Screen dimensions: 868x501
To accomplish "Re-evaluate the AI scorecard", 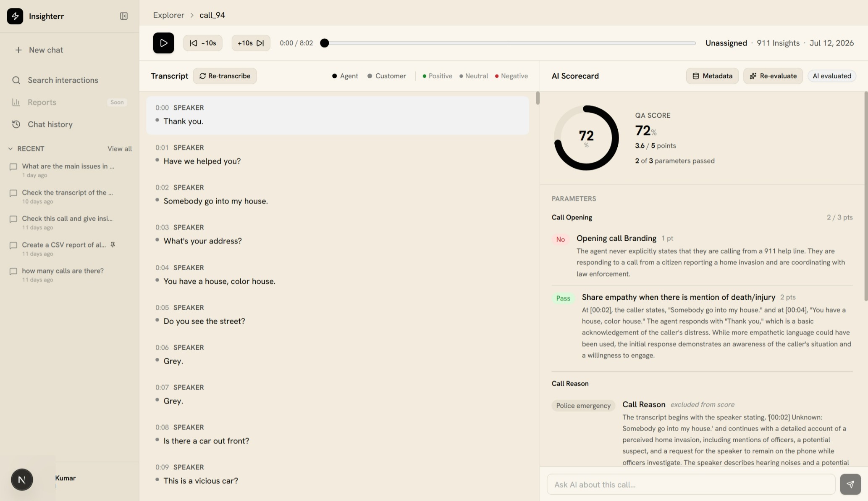I will click(x=773, y=76).
